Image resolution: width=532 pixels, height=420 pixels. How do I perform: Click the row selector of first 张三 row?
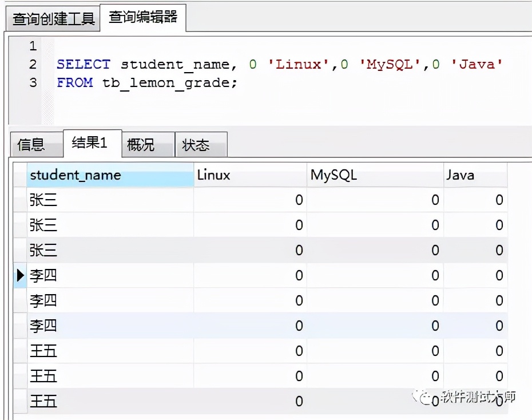click(20, 200)
